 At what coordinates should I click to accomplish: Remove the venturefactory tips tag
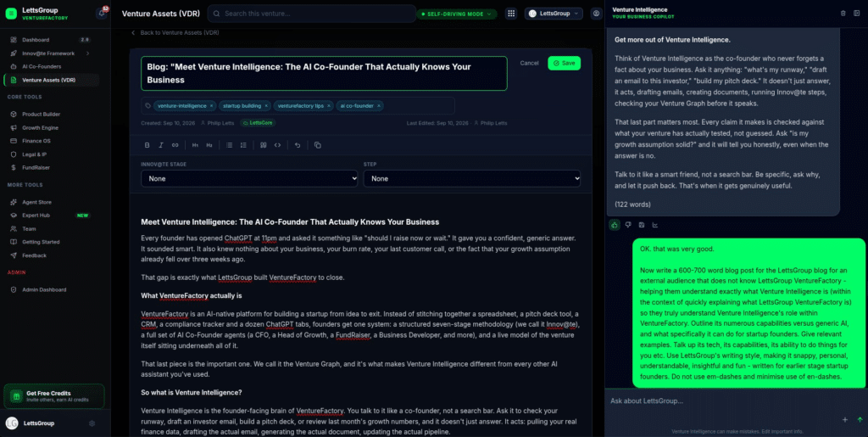[x=328, y=105]
